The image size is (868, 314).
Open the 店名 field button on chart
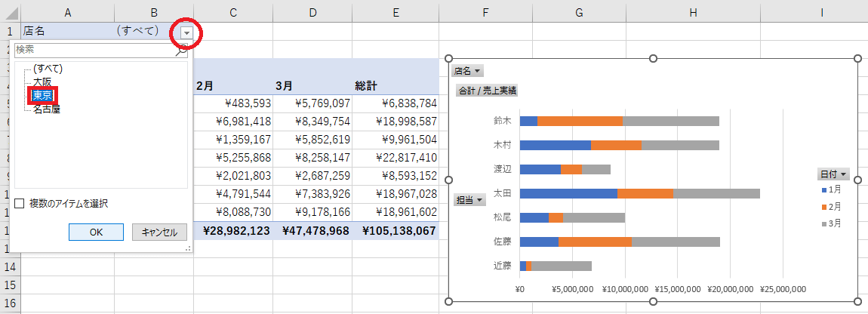click(x=468, y=71)
